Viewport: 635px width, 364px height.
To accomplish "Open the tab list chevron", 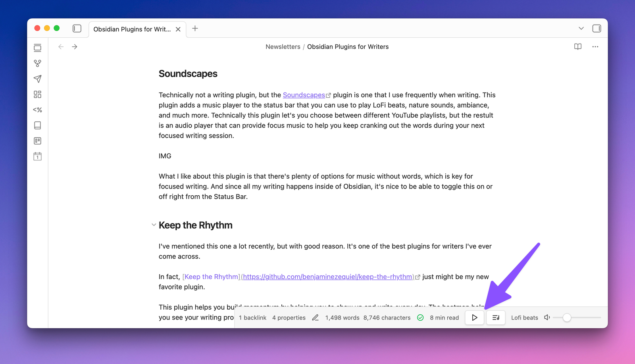I will pyautogui.click(x=581, y=28).
